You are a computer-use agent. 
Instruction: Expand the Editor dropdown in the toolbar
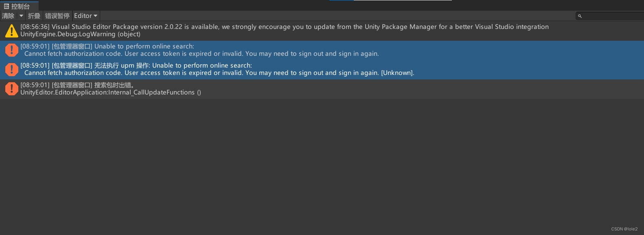(x=86, y=16)
